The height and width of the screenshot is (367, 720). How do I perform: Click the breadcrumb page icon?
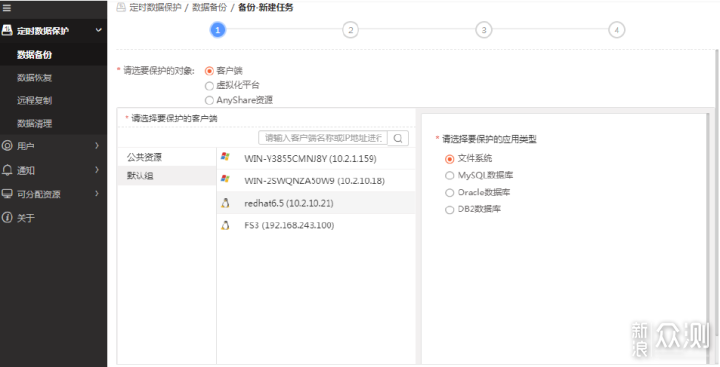point(121,7)
